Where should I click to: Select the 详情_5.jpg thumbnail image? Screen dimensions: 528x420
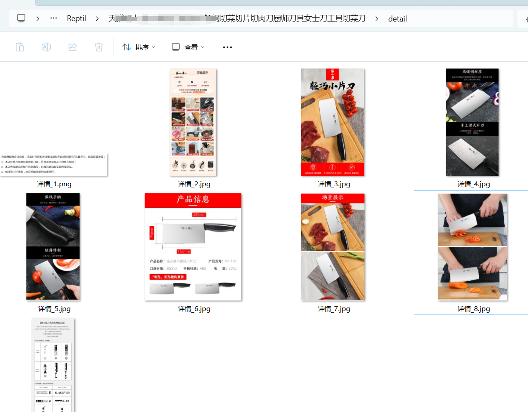point(53,246)
